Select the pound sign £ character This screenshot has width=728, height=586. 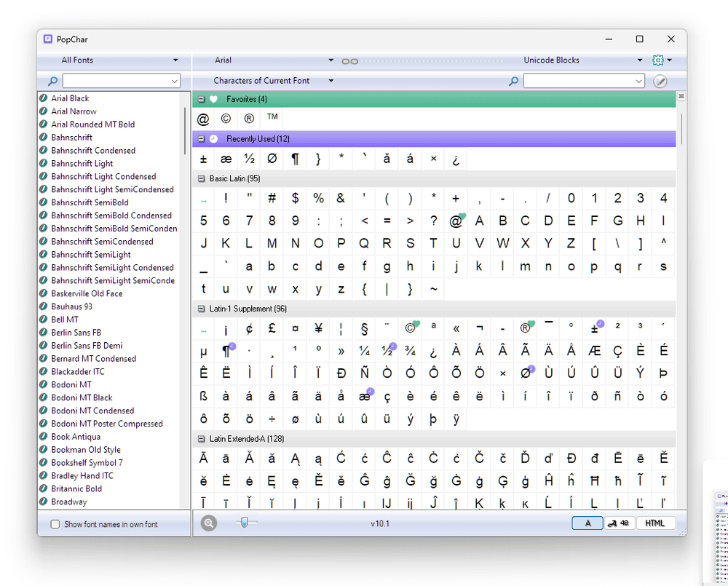(x=272, y=329)
